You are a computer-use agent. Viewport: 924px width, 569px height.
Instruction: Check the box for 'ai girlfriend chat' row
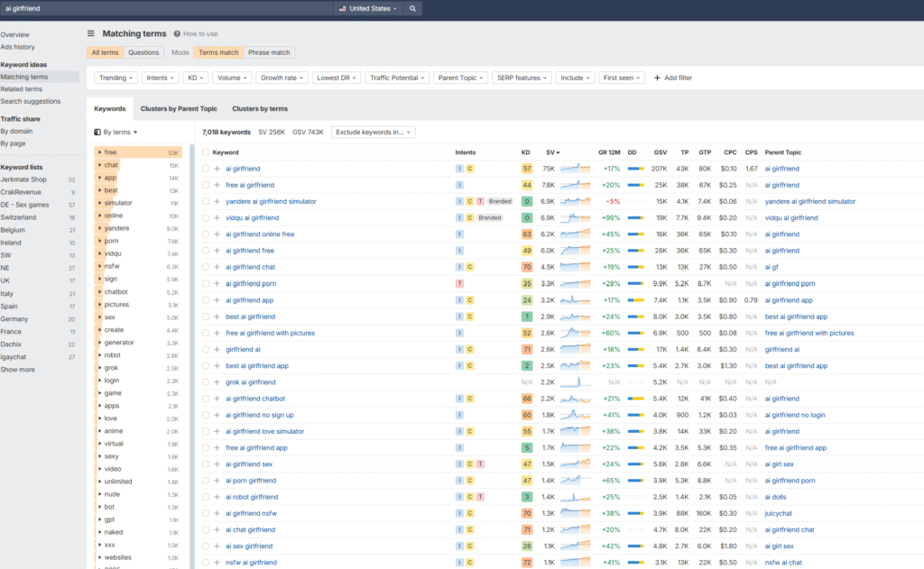[206, 267]
